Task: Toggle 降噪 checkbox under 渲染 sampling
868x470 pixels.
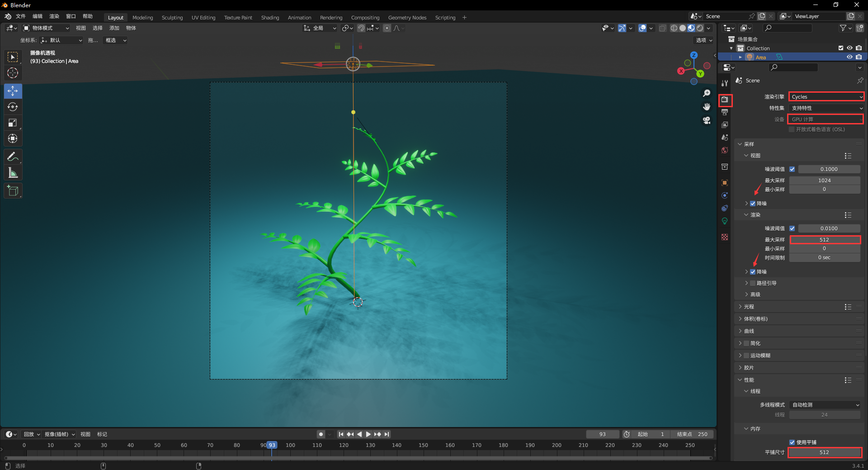Action: [753, 272]
